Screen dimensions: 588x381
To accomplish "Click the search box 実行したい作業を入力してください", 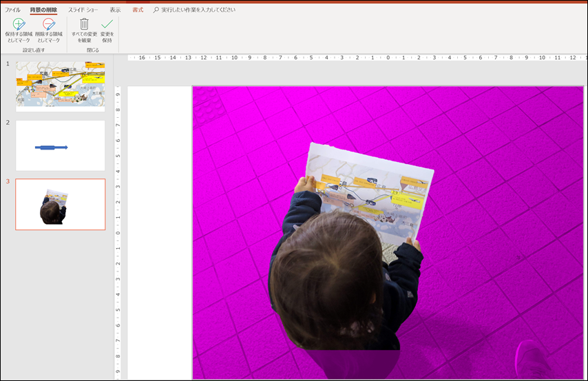I will coord(194,10).
